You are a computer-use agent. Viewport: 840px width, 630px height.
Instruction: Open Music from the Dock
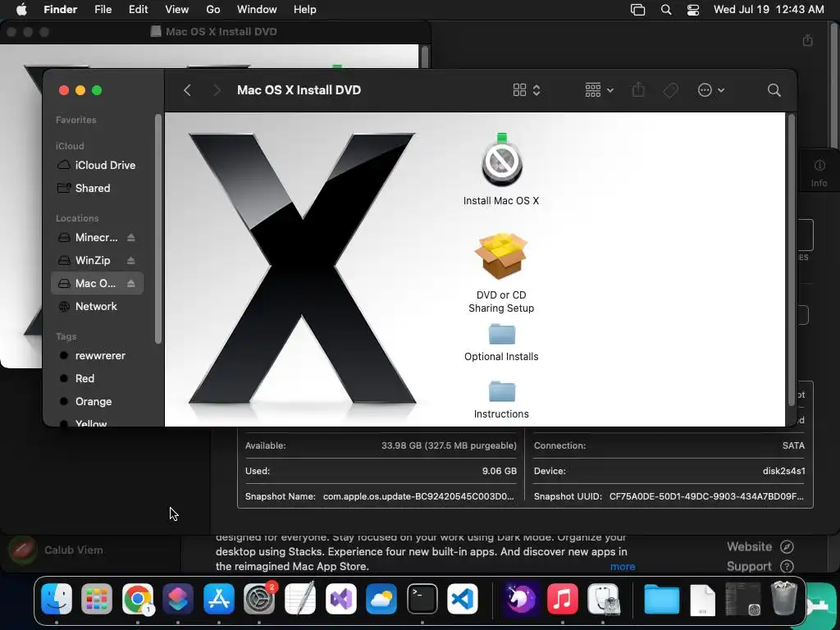562,599
